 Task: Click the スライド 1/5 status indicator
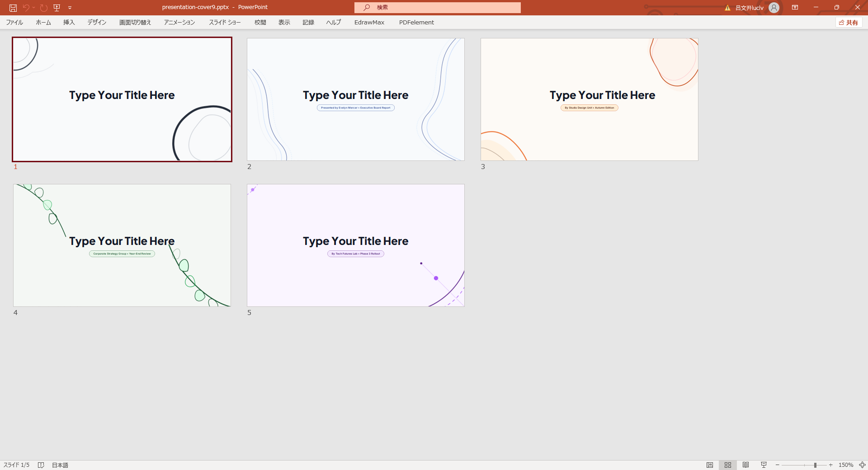pyautogui.click(x=17, y=465)
